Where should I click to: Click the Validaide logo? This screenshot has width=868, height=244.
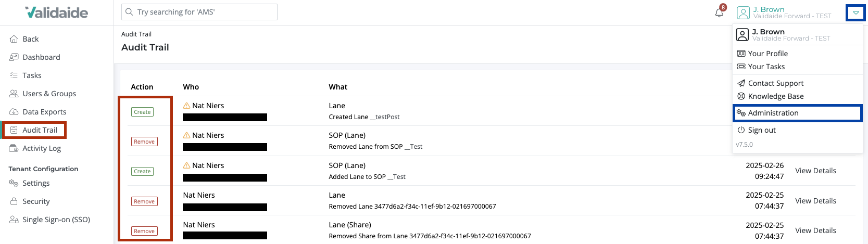[57, 12]
